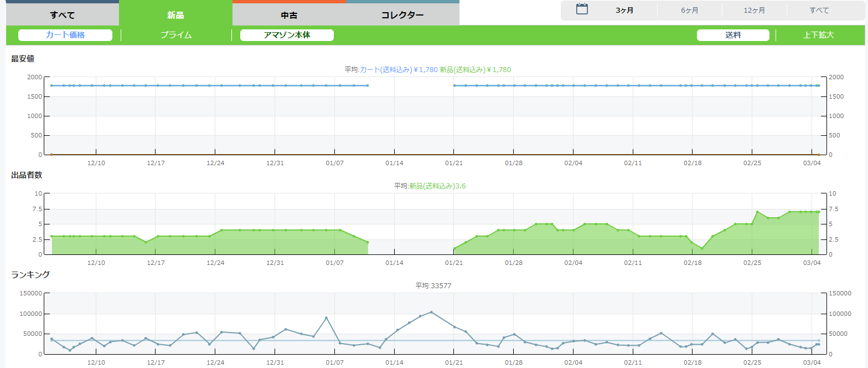
Task: Set time range to 6ヶ月
Action: [x=689, y=11]
